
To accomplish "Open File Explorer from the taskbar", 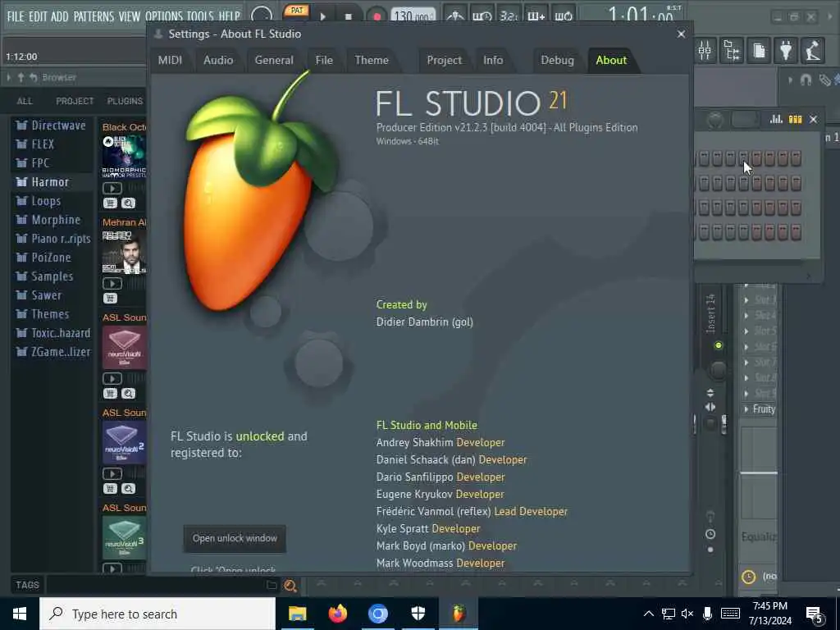I will [x=297, y=614].
